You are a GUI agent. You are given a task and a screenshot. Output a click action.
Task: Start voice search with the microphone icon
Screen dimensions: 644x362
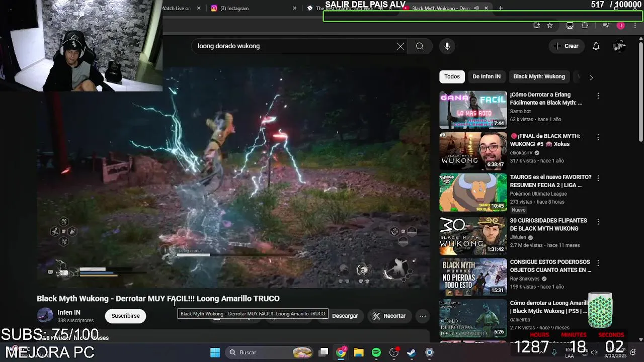[447, 46]
